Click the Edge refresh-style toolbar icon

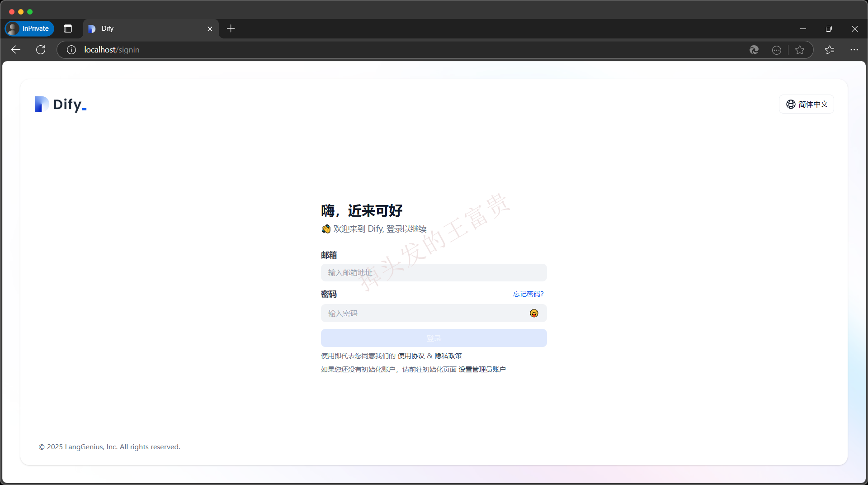click(x=754, y=50)
